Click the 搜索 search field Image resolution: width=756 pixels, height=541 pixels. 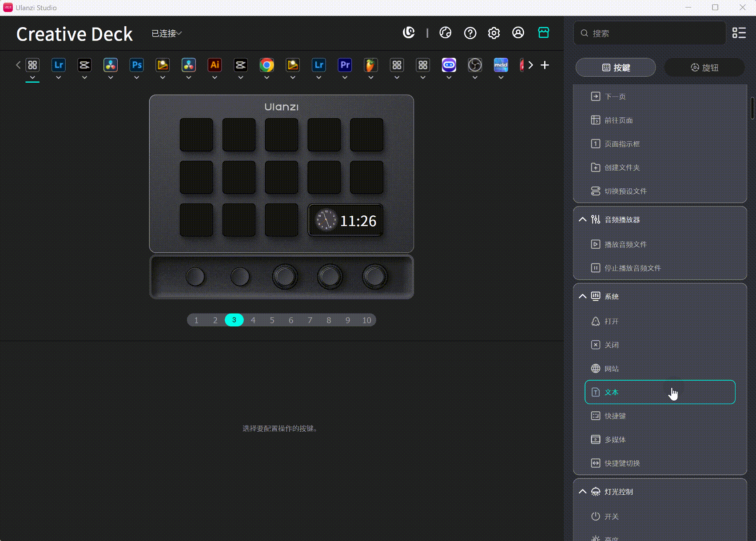[653, 33]
